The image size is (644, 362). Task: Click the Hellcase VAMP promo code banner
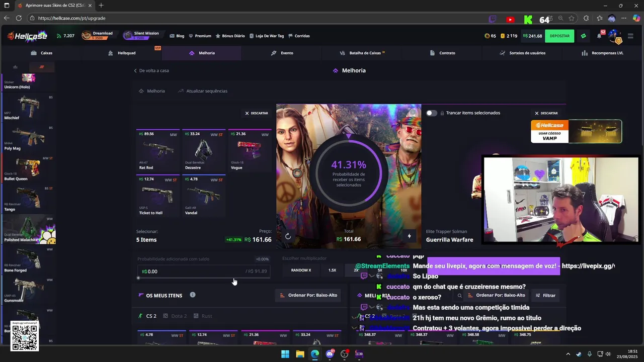[x=577, y=131]
